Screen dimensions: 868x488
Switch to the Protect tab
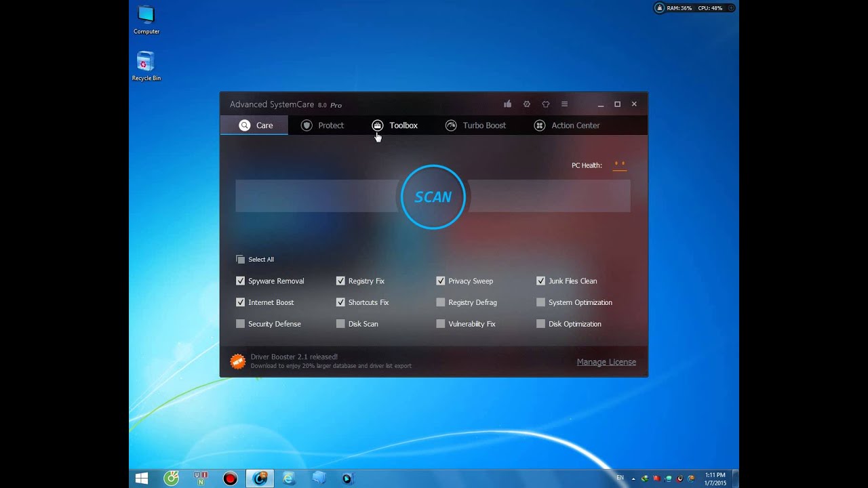click(x=323, y=125)
